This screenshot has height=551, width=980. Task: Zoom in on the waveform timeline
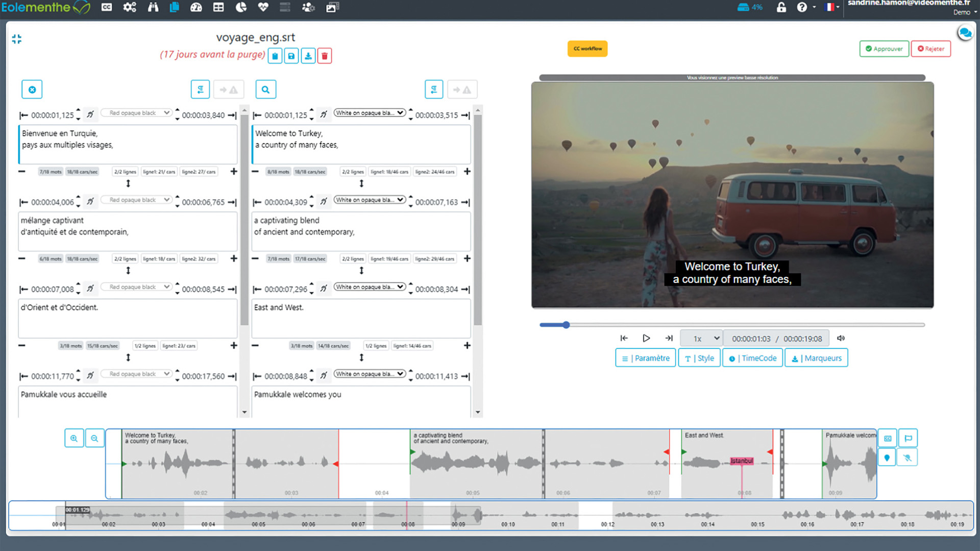[74, 438]
